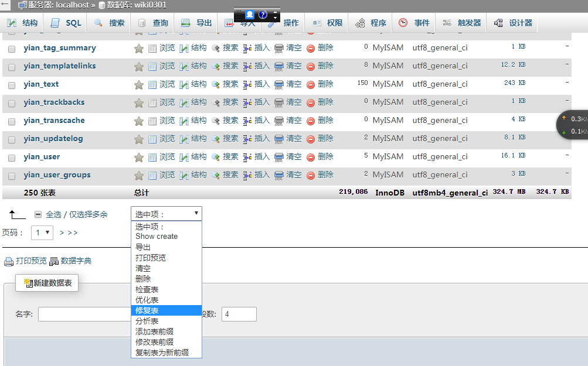
Task: Choose 优化表 optimize option in dropdown
Action: pos(166,300)
